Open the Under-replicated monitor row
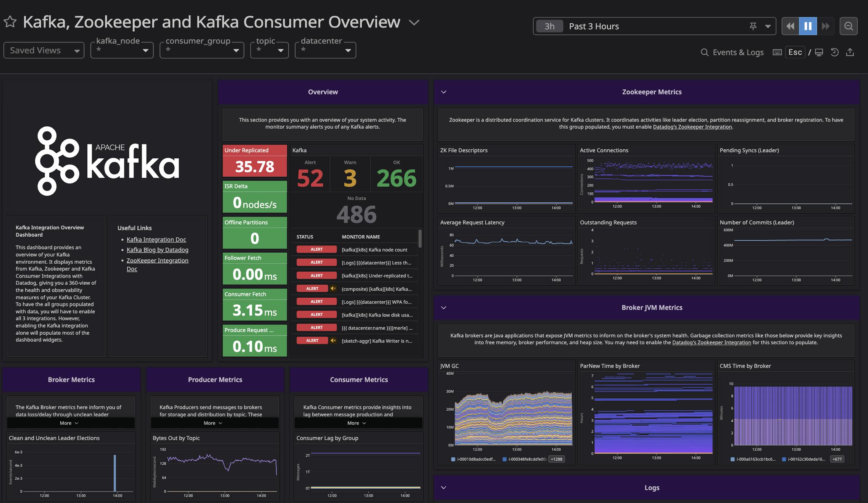This screenshot has width=868, height=503. coord(354,276)
